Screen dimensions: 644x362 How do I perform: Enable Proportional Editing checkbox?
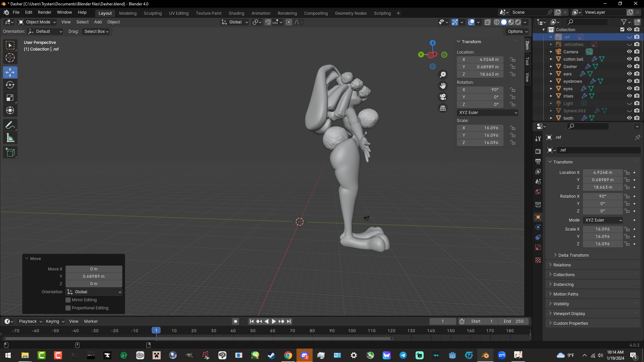click(x=68, y=308)
